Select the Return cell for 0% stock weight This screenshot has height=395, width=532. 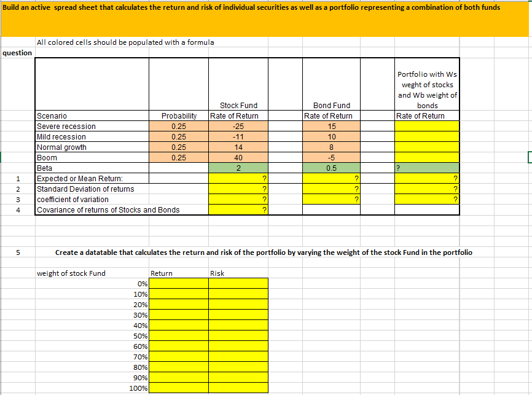coord(178,283)
